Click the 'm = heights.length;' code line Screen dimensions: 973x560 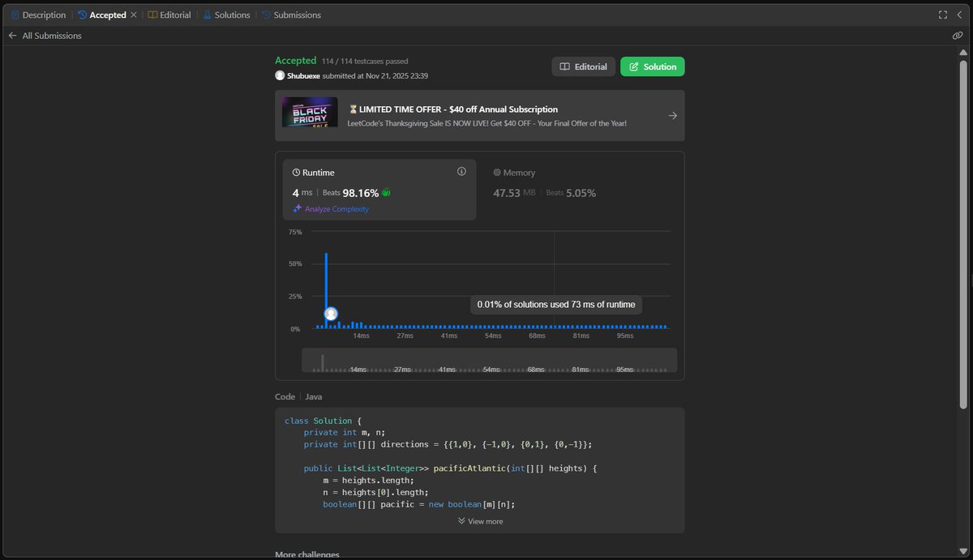click(x=368, y=481)
